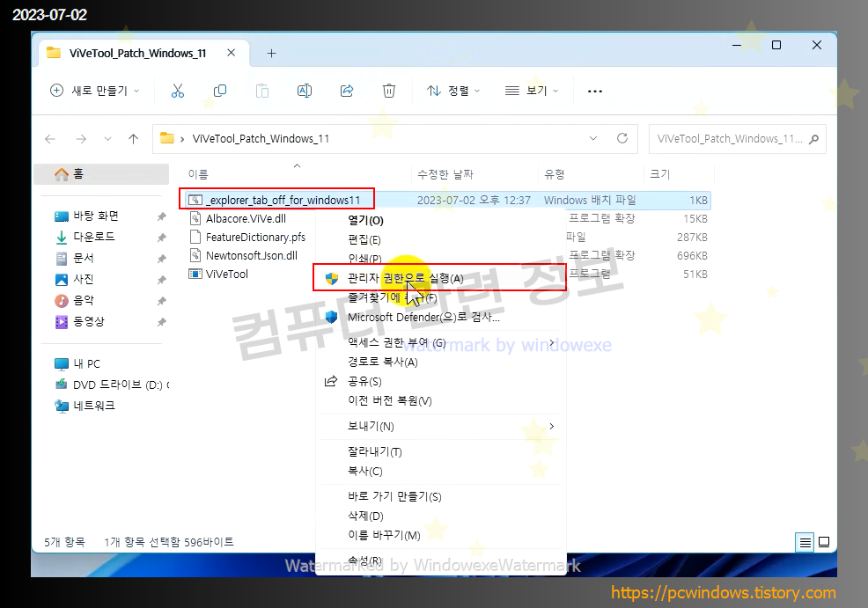Switch to large icons view in status bar
Screen dimensions: 868x608
[x=824, y=542]
